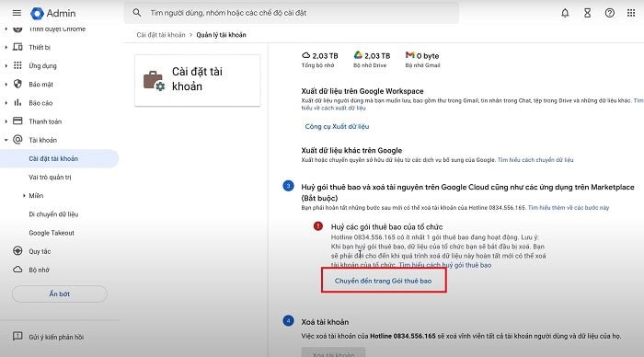Open the Google apps grid
Screen dimensions: 644x357
[x=631, y=13]
